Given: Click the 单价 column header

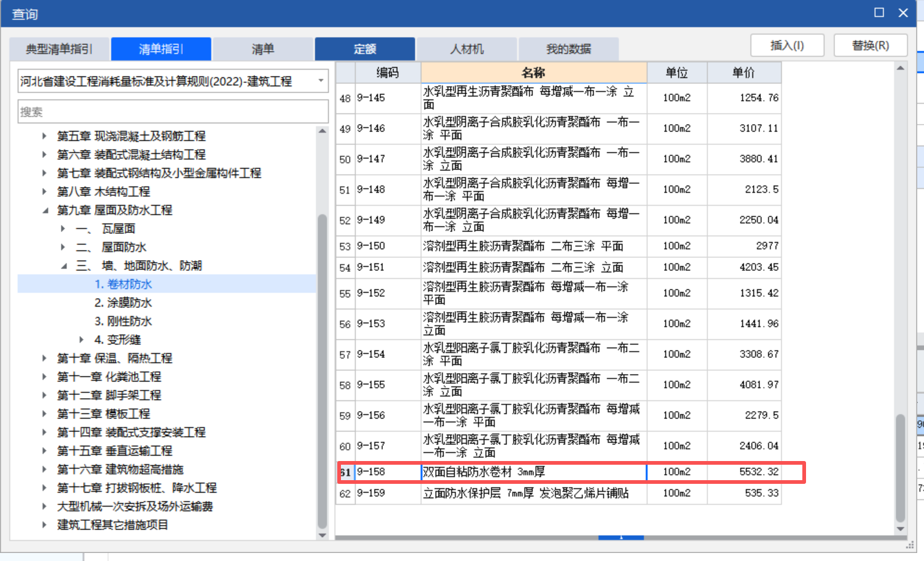Looking at the screenshot, I should click(x=744, y=72).
